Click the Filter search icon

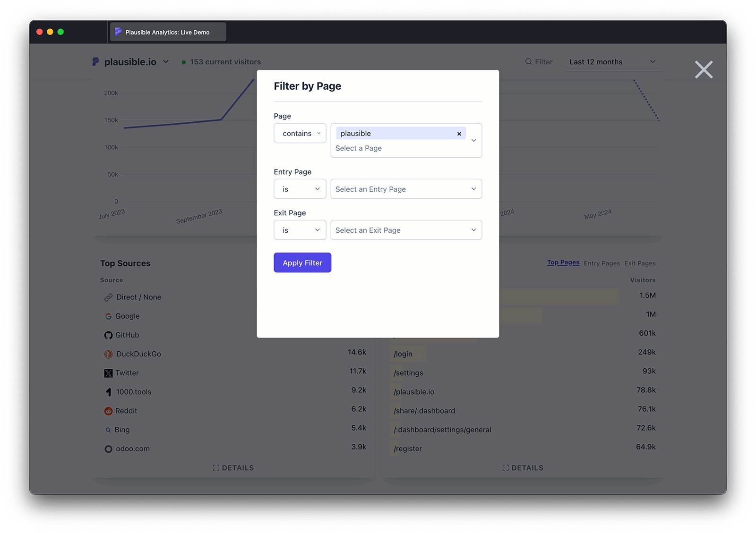click(528, 62)
